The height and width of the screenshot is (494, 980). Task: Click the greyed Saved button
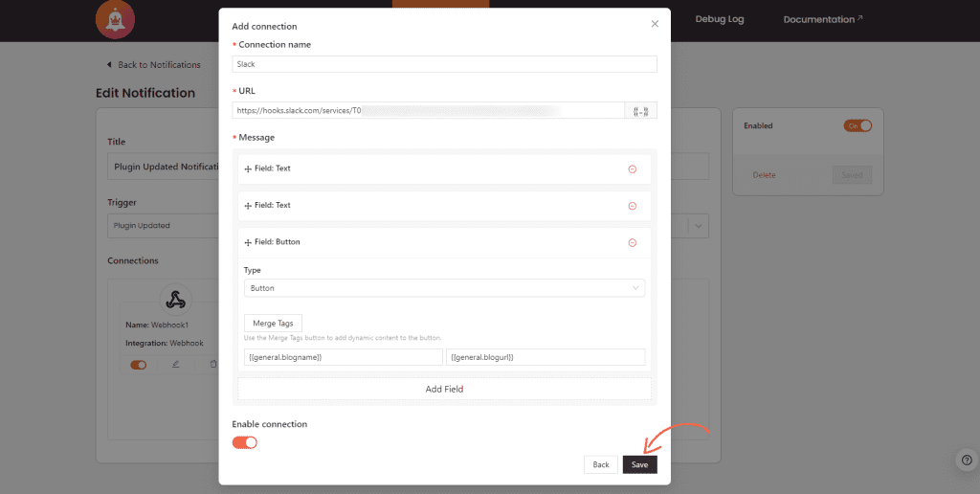852,175
